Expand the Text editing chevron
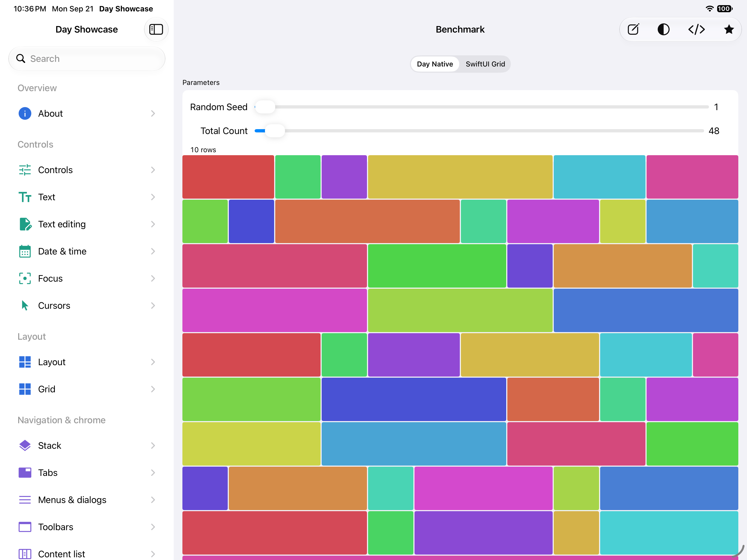Screen dimensions: 747x560 [x=153, y=224]
